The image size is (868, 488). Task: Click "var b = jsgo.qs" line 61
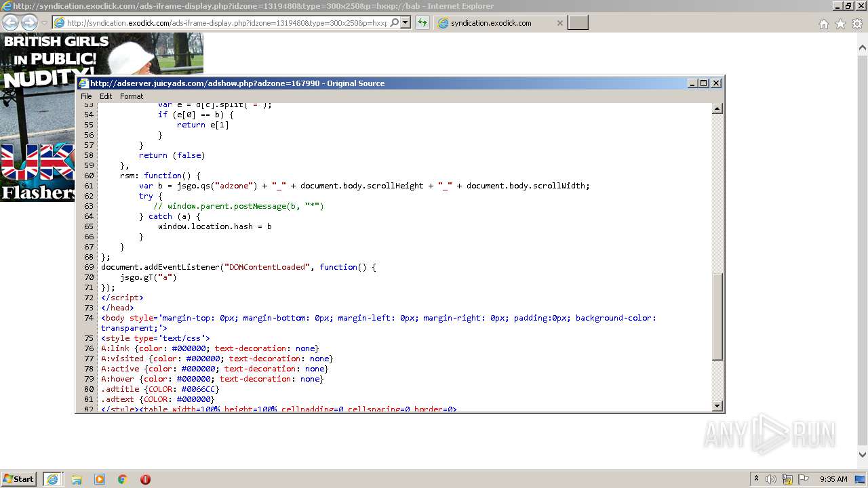point(364,186)
